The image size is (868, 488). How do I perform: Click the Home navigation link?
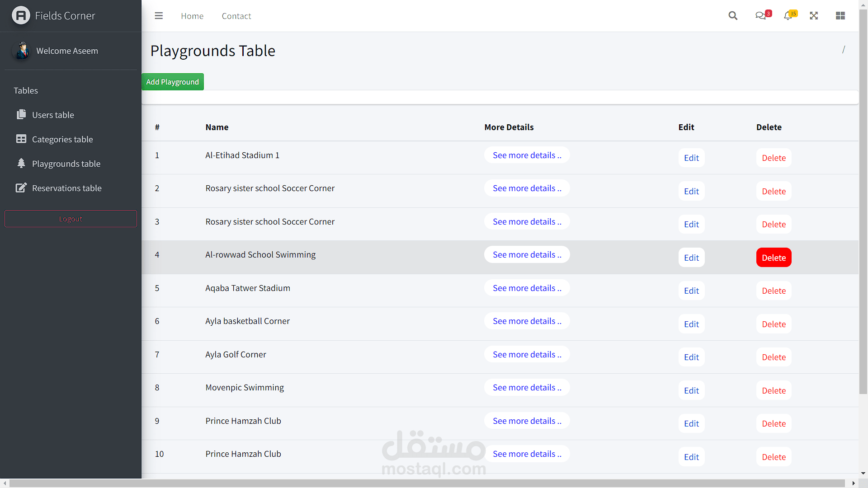pos(192,16)
